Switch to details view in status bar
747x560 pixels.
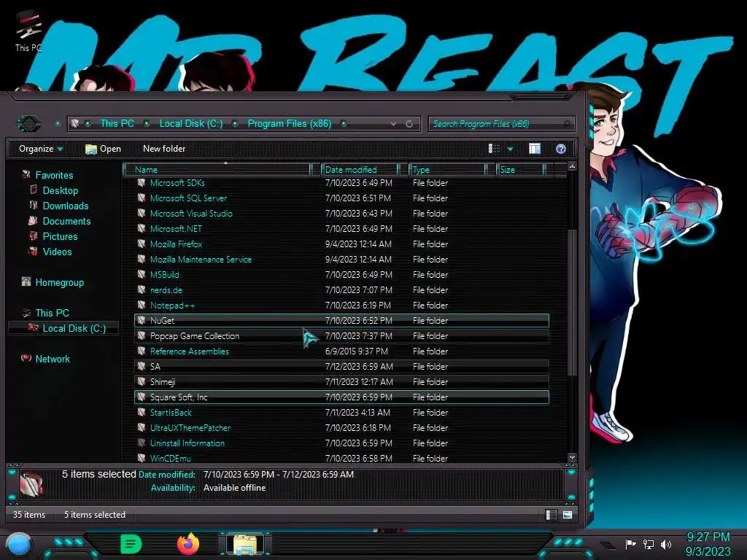tap(551, 515)
